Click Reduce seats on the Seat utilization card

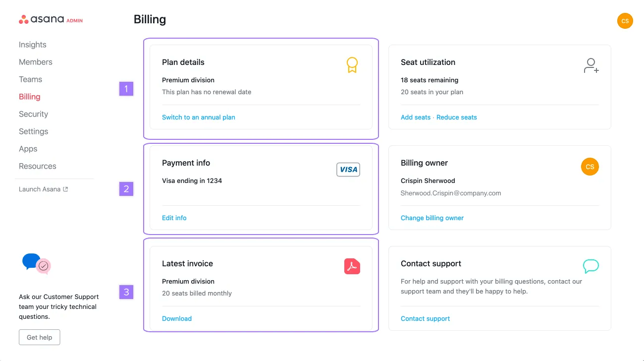point(456,117)
